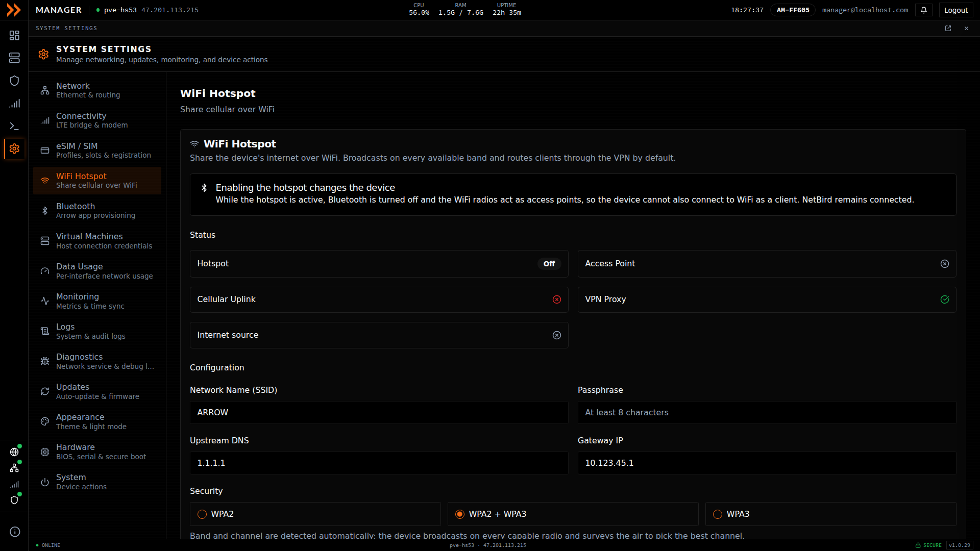
Task: Open notifications bell icon
Action: (924, 10)
